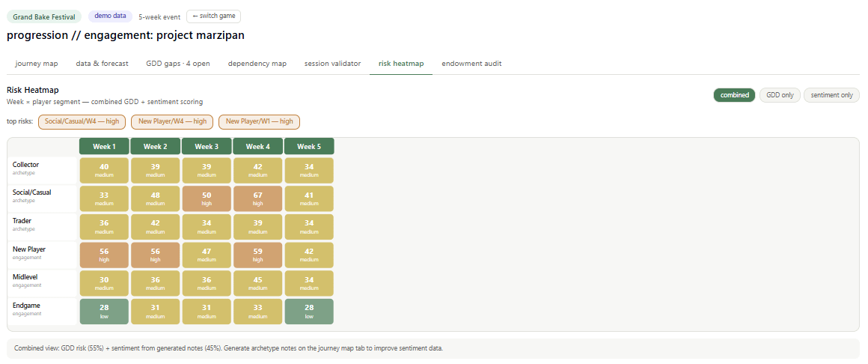Open Endgame Week 4 cell scoring 33
868x364 pixels.
257,312
